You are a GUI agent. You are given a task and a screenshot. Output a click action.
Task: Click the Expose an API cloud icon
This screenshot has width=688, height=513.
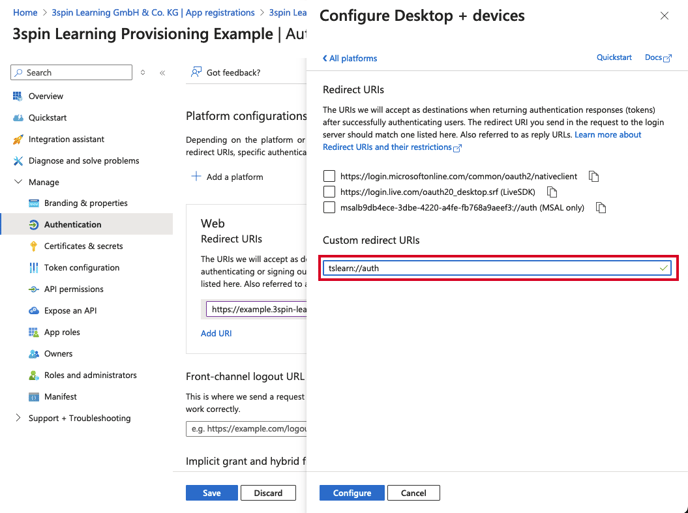point(34,311)
